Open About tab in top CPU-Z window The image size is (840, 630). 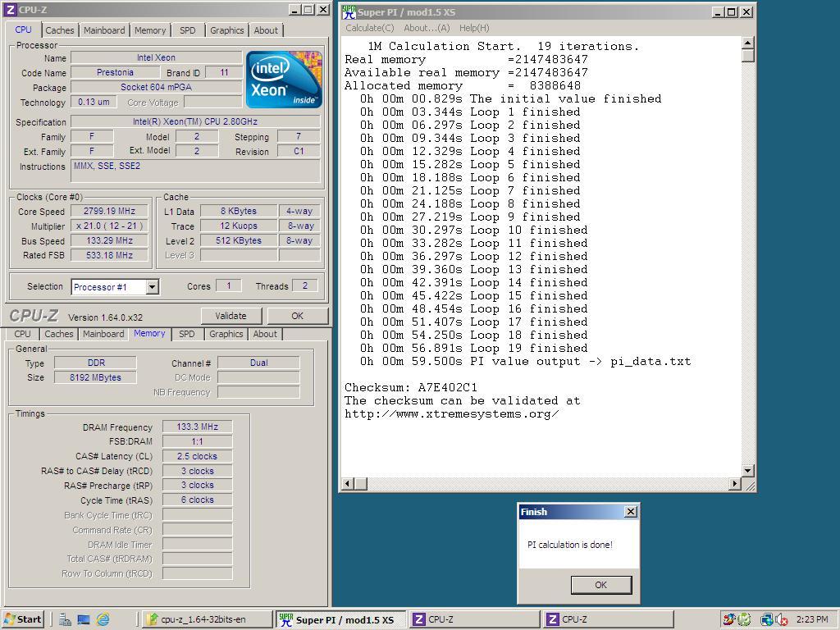[266, 30]
